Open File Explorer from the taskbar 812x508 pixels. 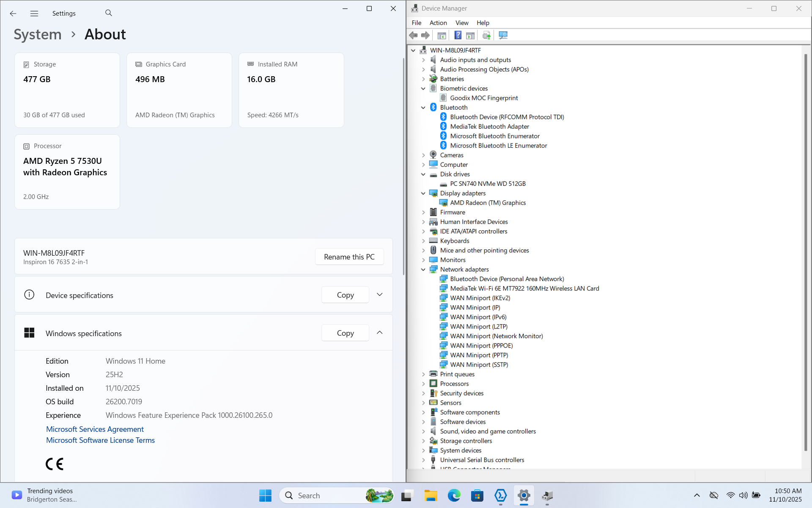431,495
